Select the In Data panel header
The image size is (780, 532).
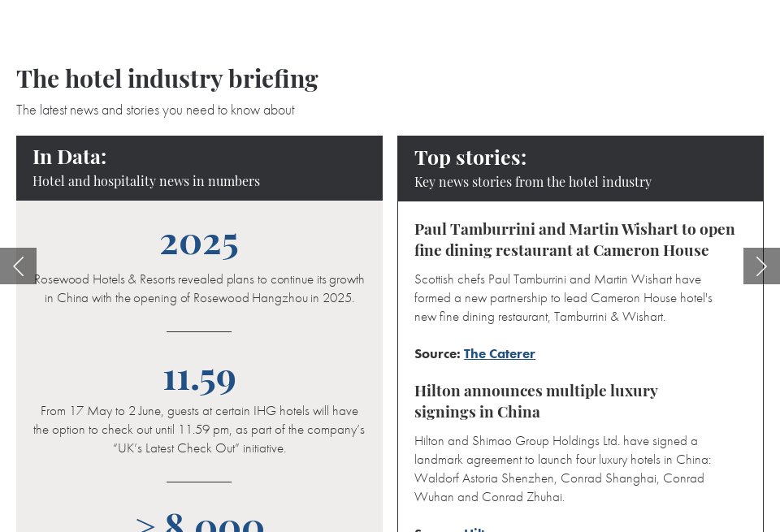(x=199, y=167)
